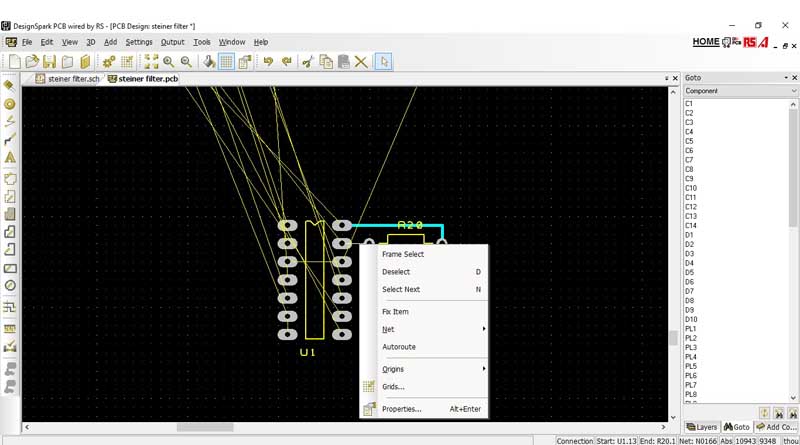Save the design with the floppy icon
The width and height of the screenshot is (800, 445).
pos(49,62)
